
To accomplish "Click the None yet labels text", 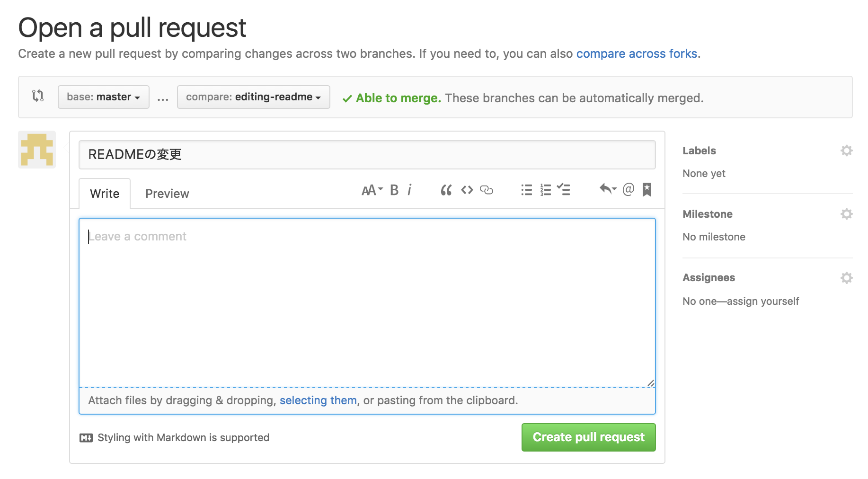I will 704,174.
